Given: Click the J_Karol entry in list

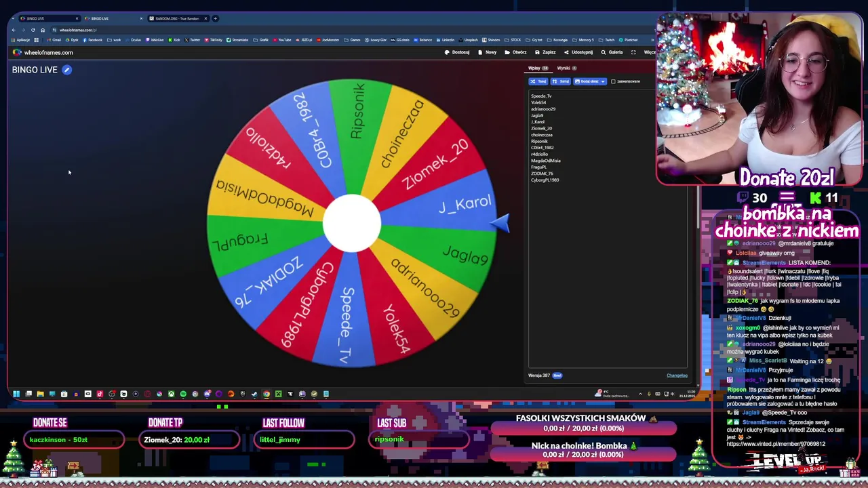Looking at the screenshot, I should (x=538, y=122).
